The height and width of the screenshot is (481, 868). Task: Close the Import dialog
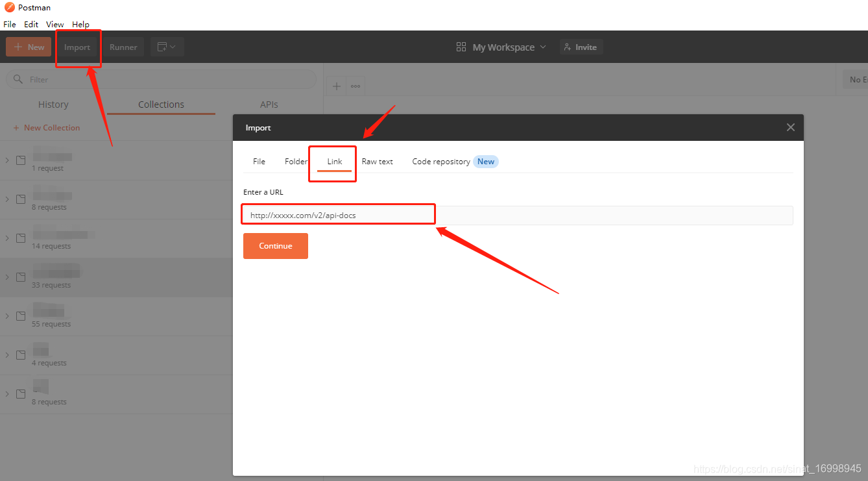pos(790,127)
